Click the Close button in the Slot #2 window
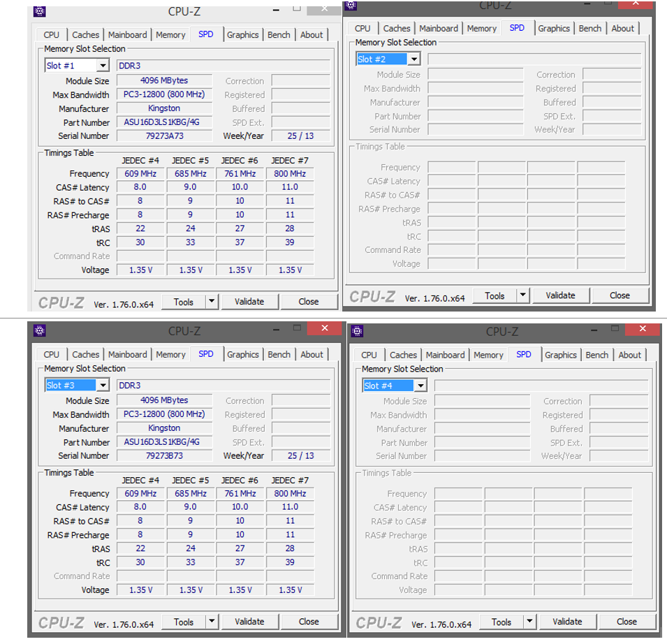The image size is (667, 644). pyautogui.click(x=620, y=295)
